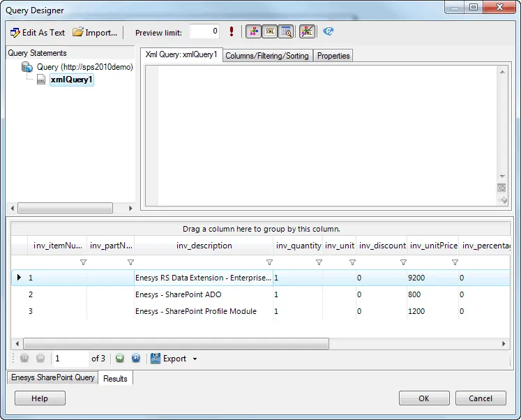The height and width of the screenshot is (420, 521).
Task: Jump to the last record with the blue icon
Action: [x=136, y=358]
